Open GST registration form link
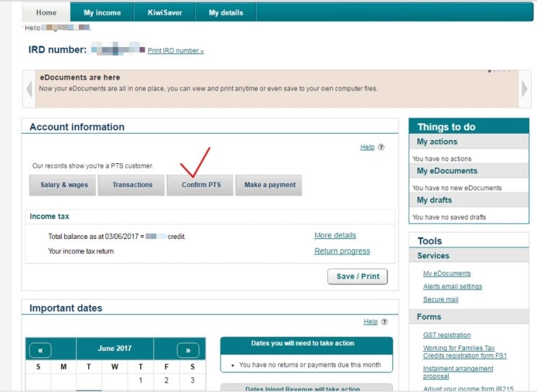Image resolution: width=537 pixels, height=392 pixels. point(447,335)
